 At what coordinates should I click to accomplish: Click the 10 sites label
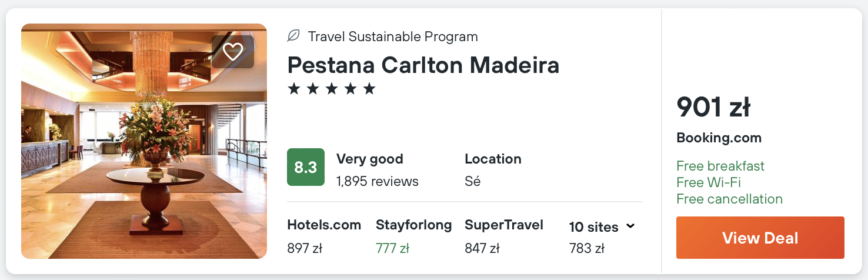point(593,227)
